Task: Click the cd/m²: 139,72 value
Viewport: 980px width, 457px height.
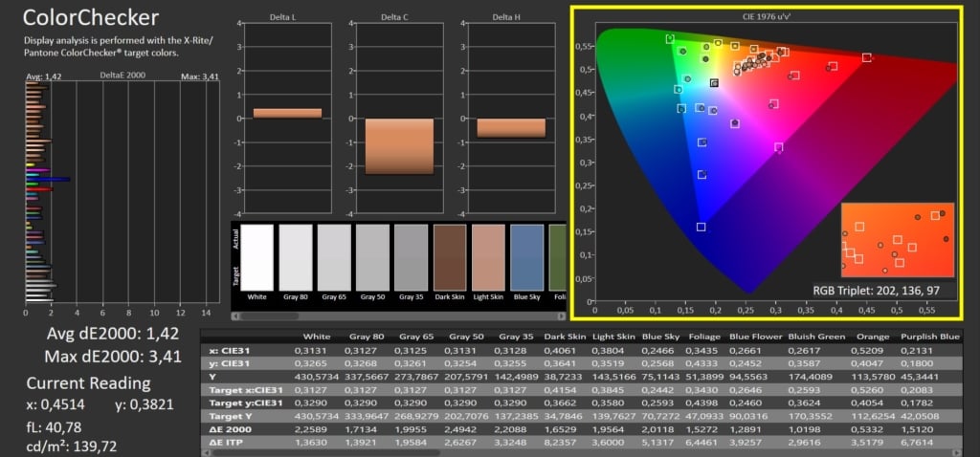Action: click(x=71, y=446)
